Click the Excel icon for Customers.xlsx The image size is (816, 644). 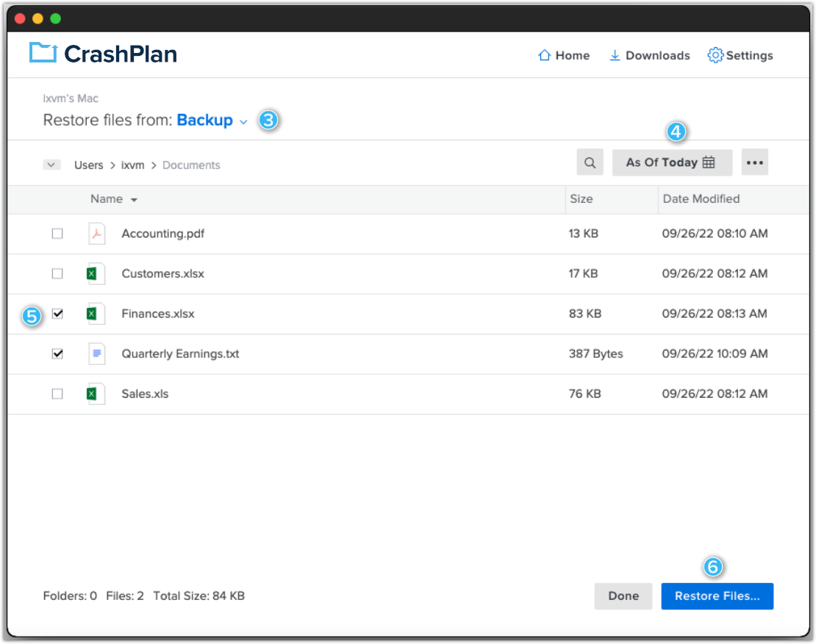point(96,273)
